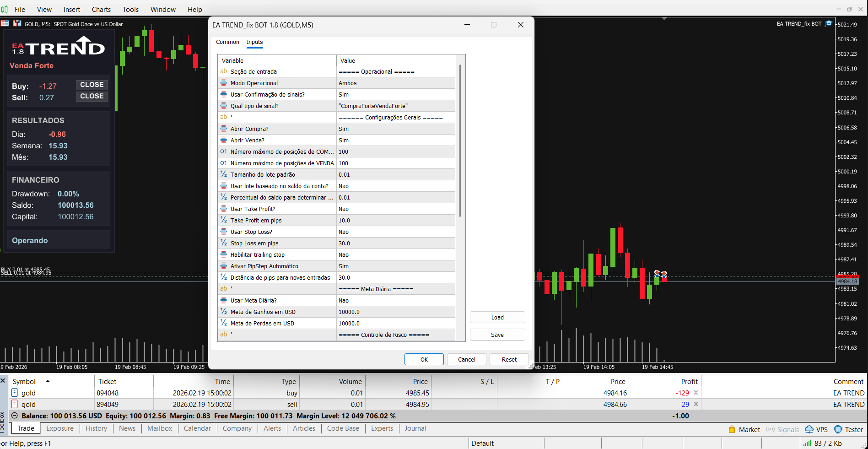Open the Charts menu

[101, 9]
